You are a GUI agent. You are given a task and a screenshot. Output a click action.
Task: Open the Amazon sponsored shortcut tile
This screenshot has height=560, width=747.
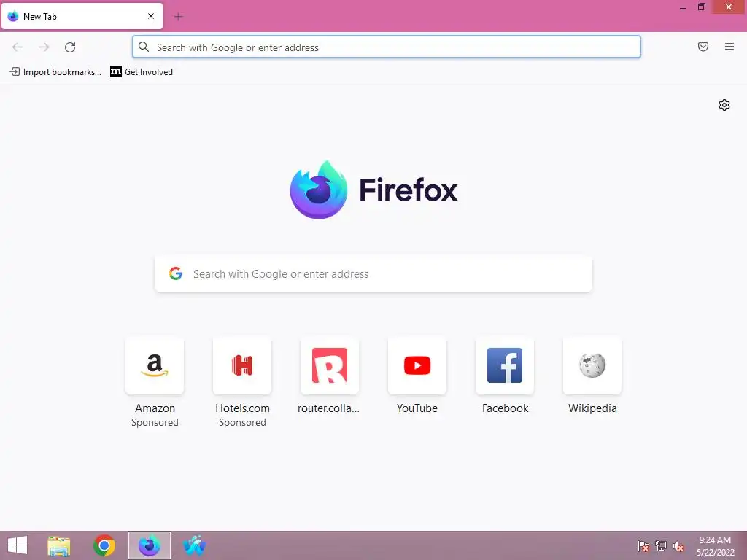(155, 366)
